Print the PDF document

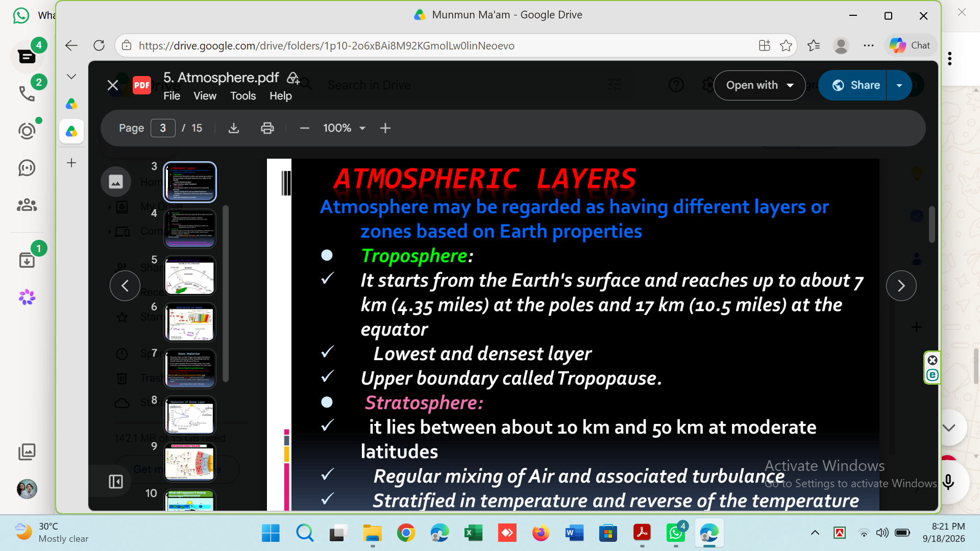coord(267,128)
